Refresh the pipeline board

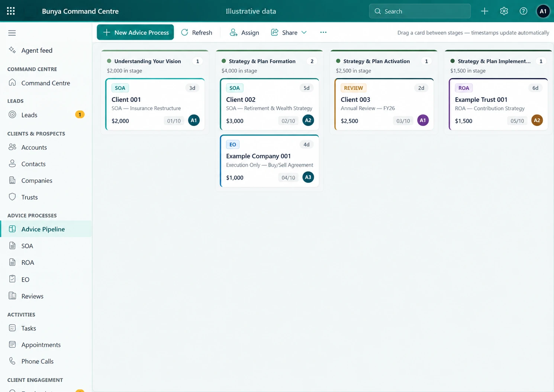click(196, 32)
